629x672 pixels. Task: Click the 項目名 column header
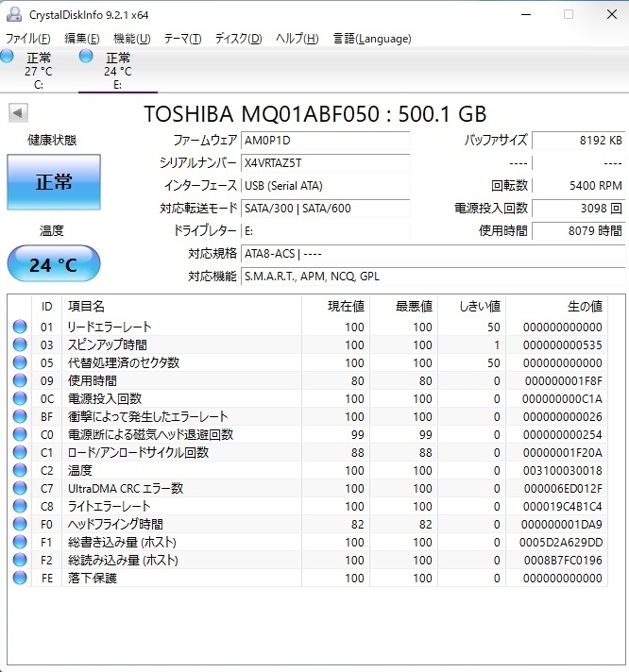click(x=87, y=307)
